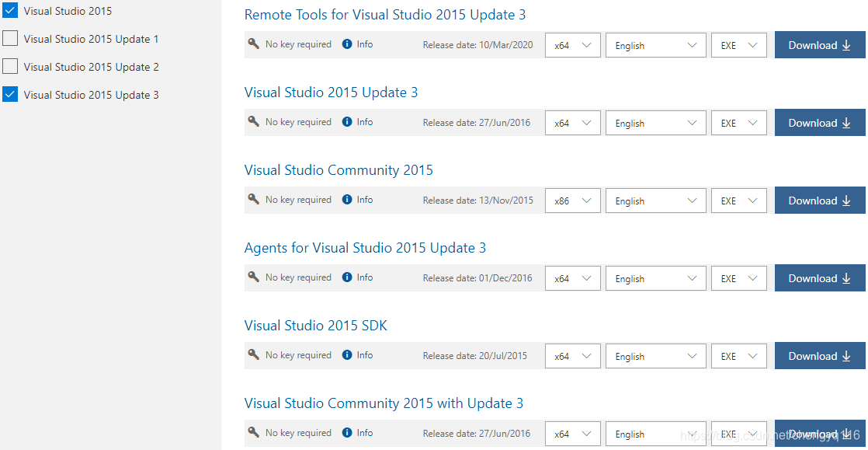The height and width of the screenshot is (450, 868).
Task: Click info icon for Remote Tools Update 3
Action: [347, 44]
